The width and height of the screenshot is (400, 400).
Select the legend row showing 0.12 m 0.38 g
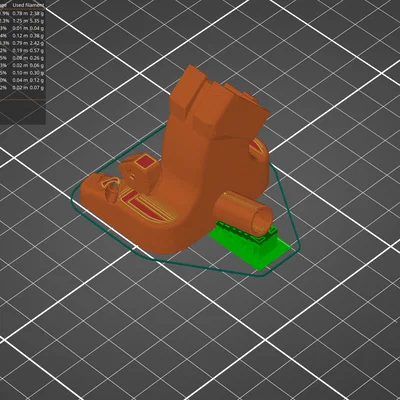pos(22,36)
